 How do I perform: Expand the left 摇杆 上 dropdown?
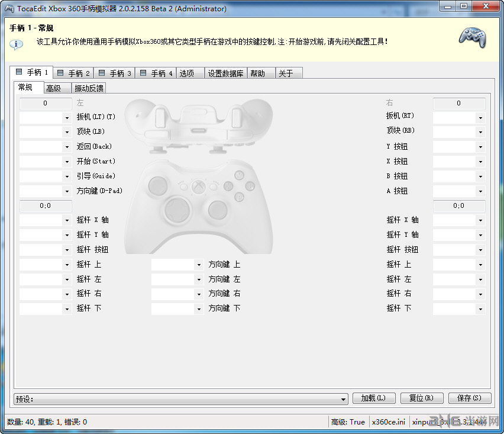point(46,265)
